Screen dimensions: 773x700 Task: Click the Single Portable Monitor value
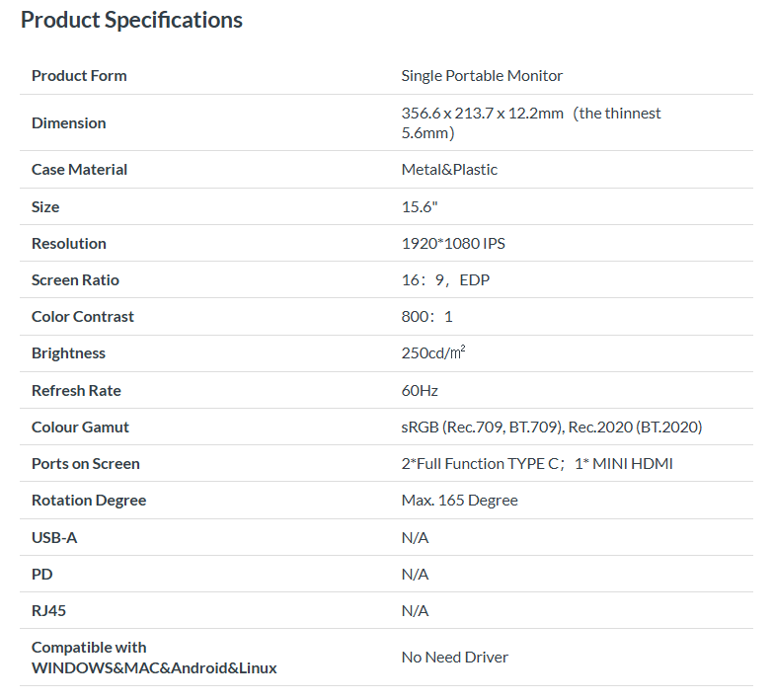click(482, 76)
